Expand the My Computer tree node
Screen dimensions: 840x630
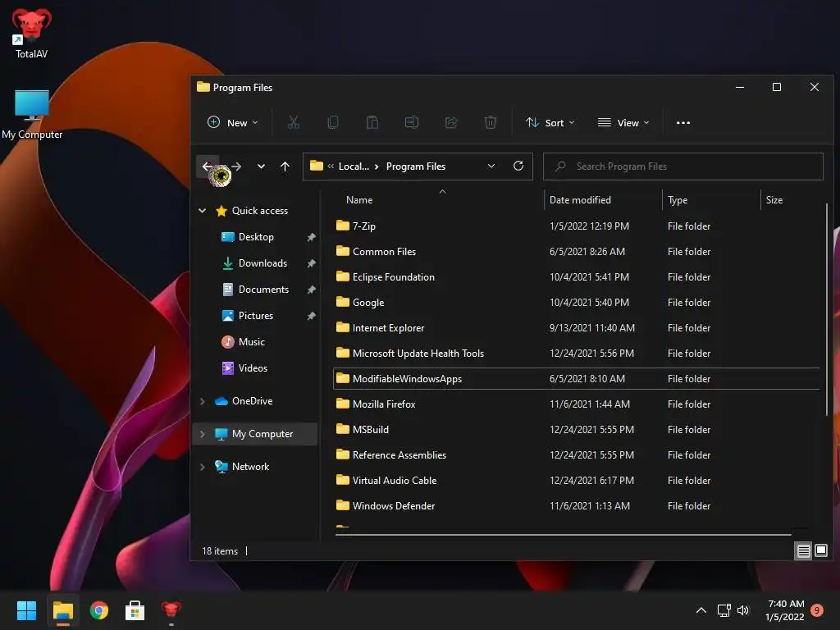point(203,434)
